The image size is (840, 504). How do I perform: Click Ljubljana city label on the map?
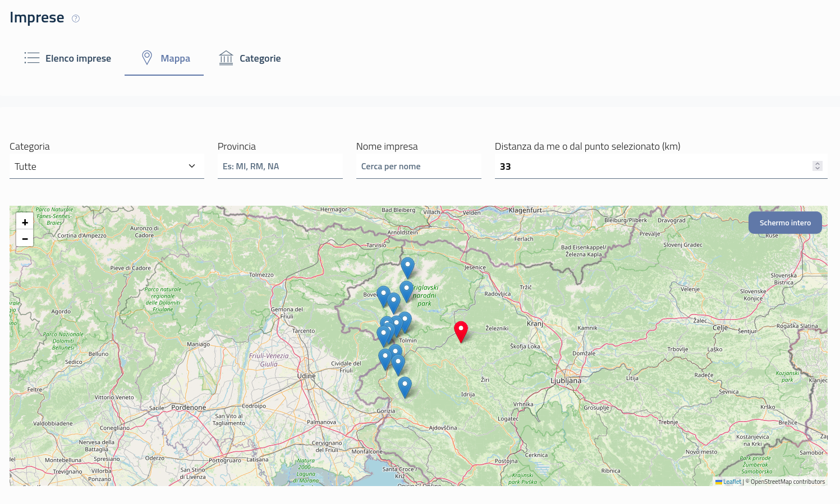(566, 381)
